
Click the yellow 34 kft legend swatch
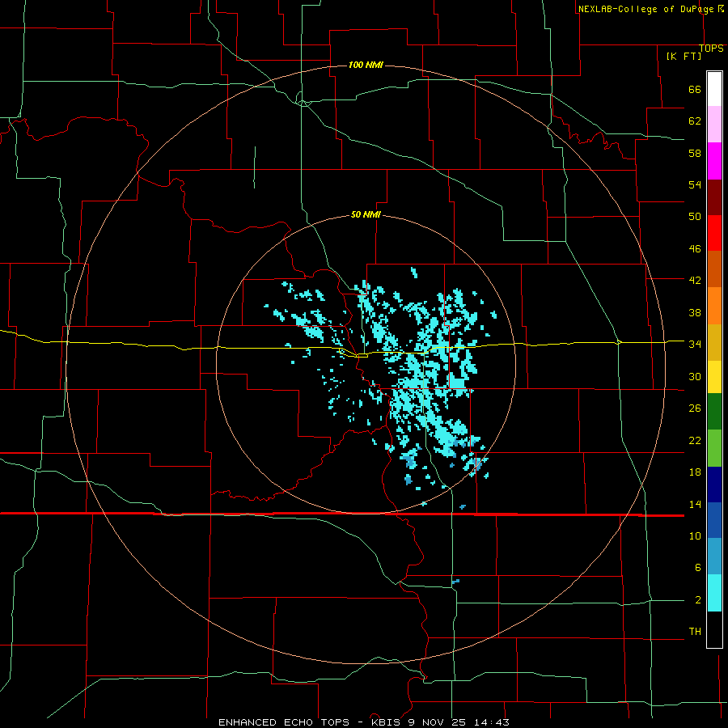click(714, 376)
